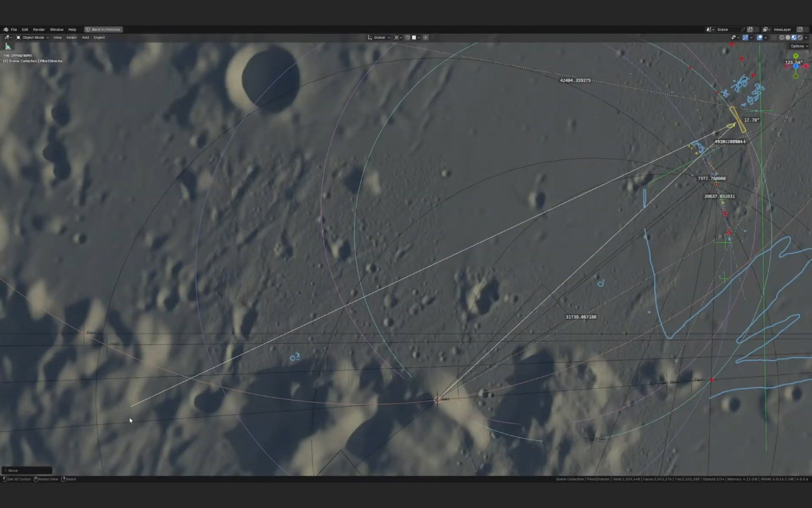Click the 31739.867188 measurement label

(581, 317)
